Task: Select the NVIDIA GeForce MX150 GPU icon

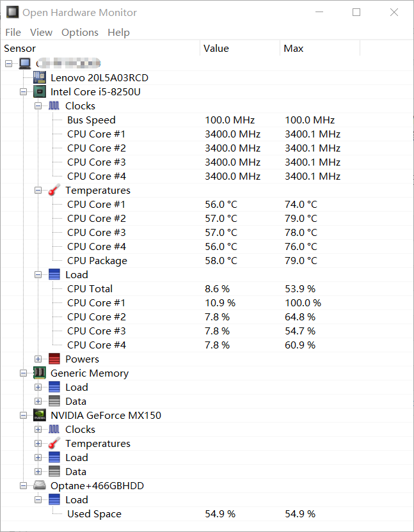Action: (x=40, y=415)
